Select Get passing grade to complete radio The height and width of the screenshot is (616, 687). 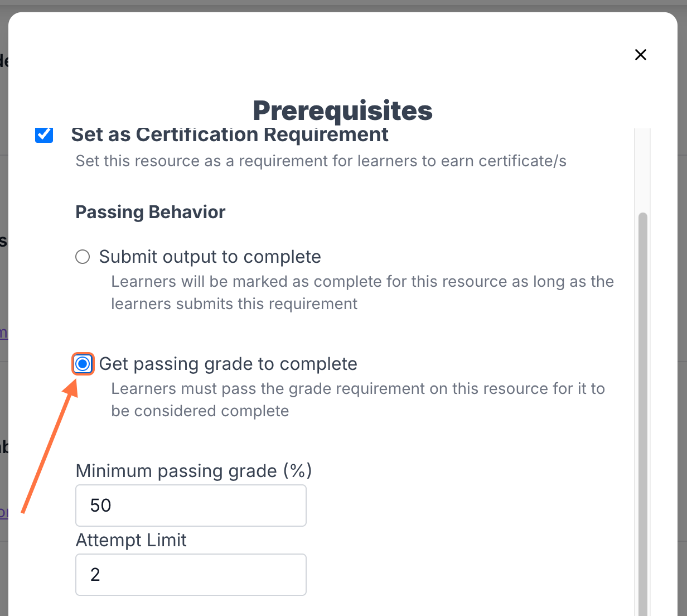(83, 364)
